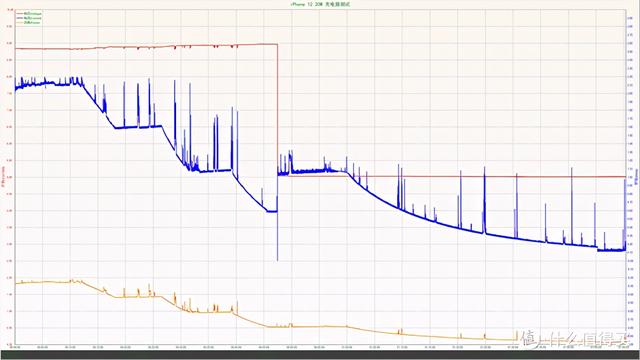Click the Chinese watermark logo at bottom right
Image resolution: width=640 pixels, height=360 pixels.
578,338
